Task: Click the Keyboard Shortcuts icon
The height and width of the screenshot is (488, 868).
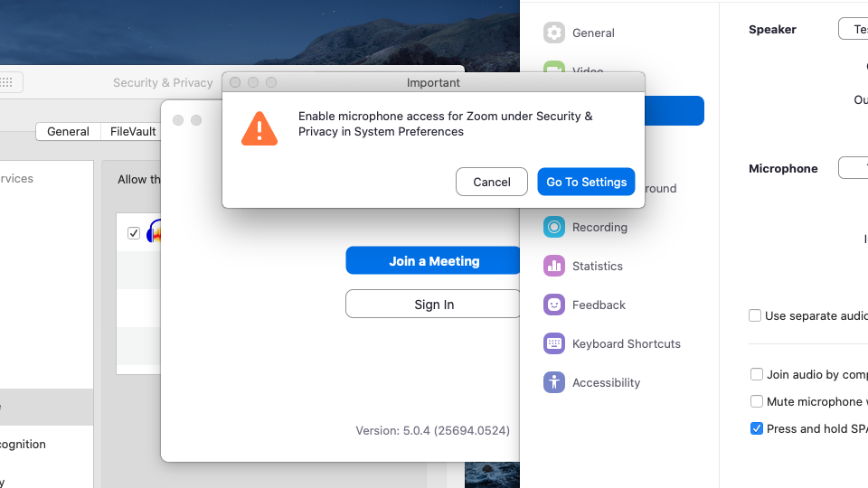Action: click(553, 343)
